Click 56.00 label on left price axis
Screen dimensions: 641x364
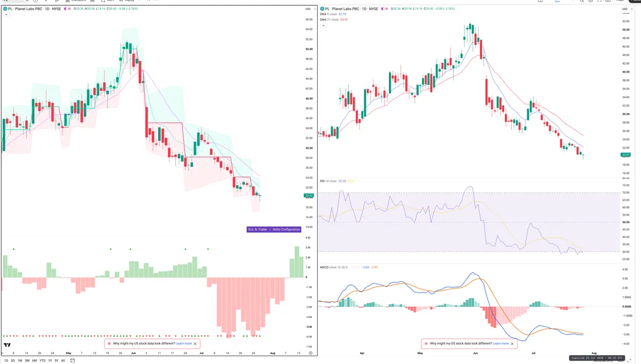309,19
